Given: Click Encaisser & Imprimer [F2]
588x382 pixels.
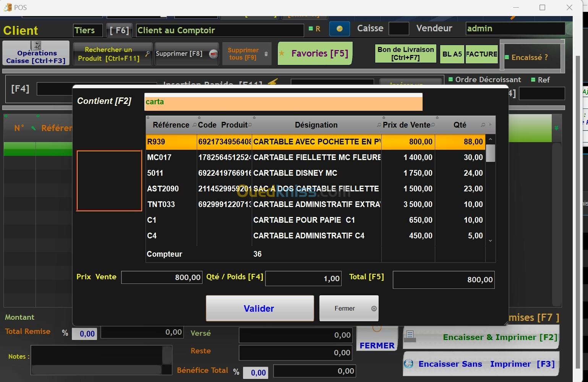Looking at the screenshot, I should click(481, 337).
